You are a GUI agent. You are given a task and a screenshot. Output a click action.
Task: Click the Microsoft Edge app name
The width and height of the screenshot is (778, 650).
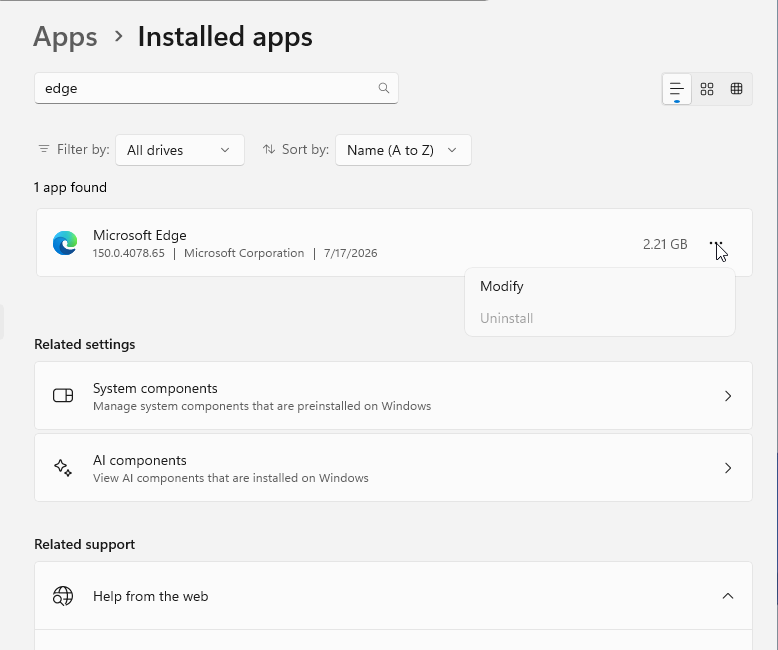tap(140, 235)
